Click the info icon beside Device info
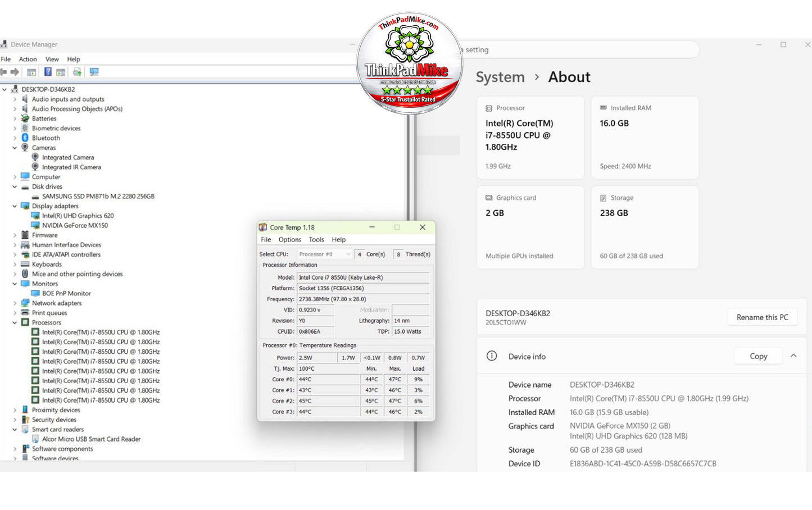812x510 pixels. click(492, 356)
